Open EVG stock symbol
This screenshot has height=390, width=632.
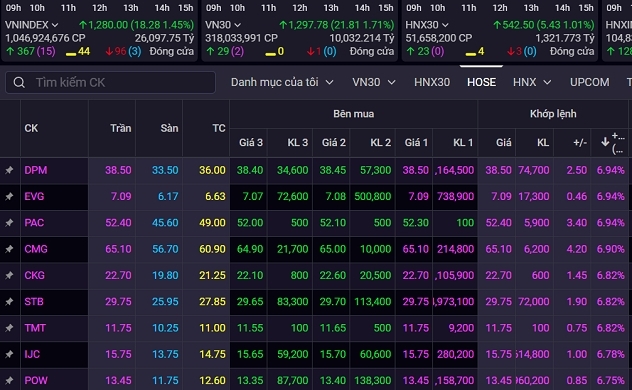[34, 197]
